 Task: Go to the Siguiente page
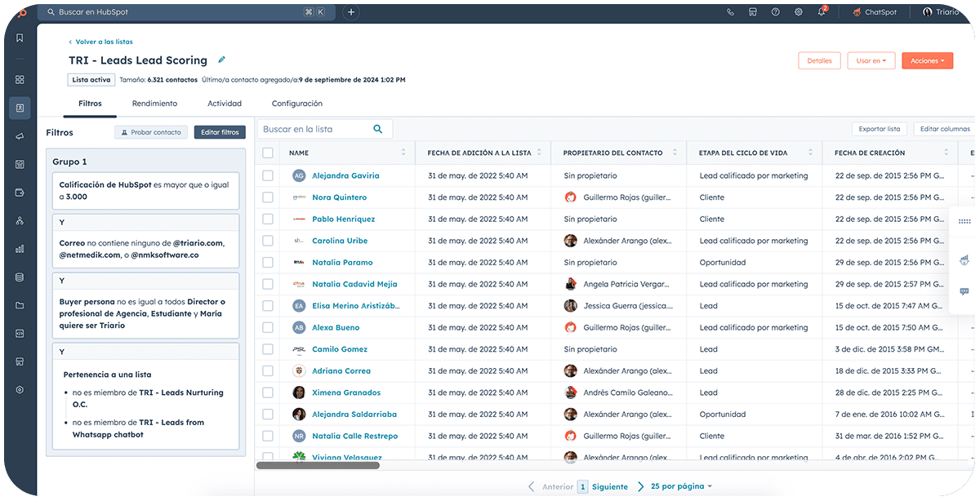pyautogui.click(x=610, y=487)
